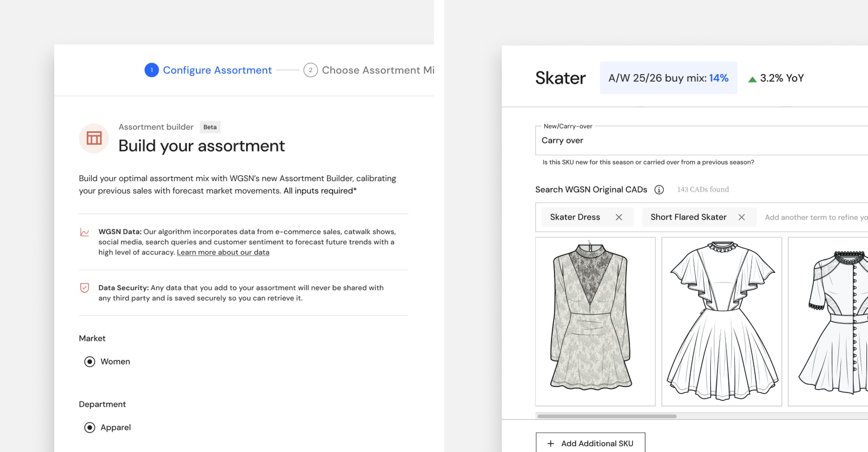Image resolution: width=868 pixels, height=452 pixels.
Task: Click the add another term search field
Action: [816, 217]
